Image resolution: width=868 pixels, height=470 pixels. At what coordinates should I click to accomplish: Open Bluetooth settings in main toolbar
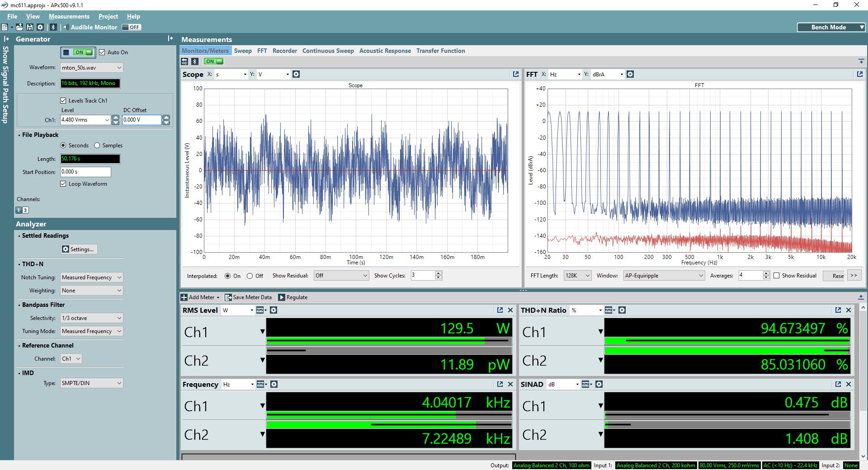(53, 27)
